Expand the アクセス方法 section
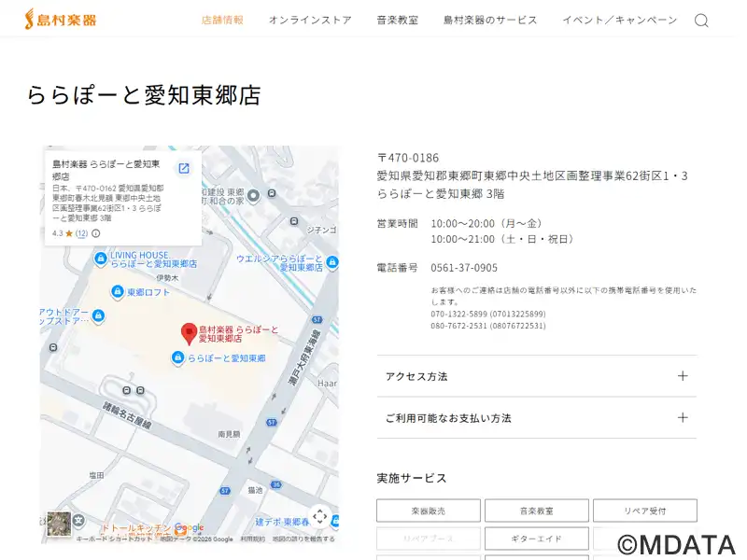 coord(536,376)
